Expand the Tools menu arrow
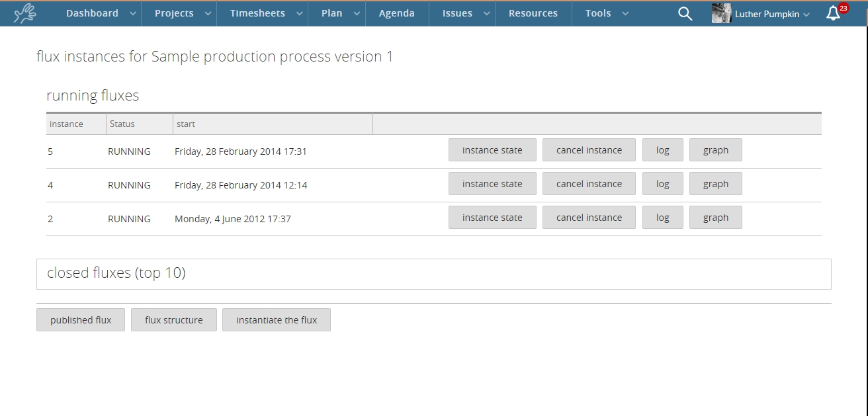Viewport: 868px width, 416px height. pyautogui.click(x=625, y=14)
